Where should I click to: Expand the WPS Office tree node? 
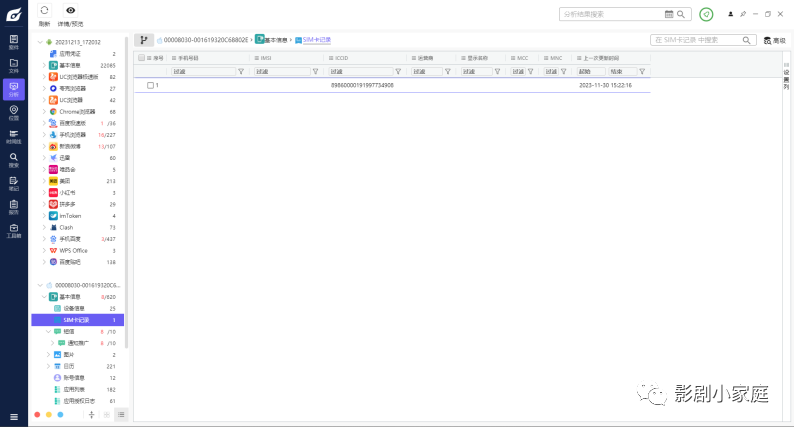[44, 251]
